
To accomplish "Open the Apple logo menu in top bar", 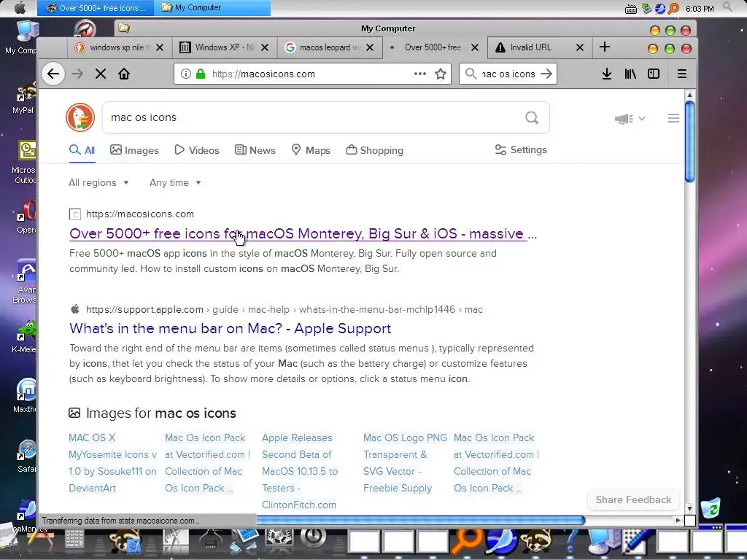I will coord(20,7).
